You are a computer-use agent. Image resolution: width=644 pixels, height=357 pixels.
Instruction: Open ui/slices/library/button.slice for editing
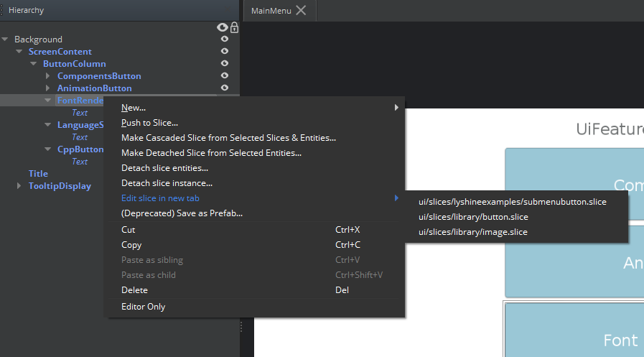473,217
